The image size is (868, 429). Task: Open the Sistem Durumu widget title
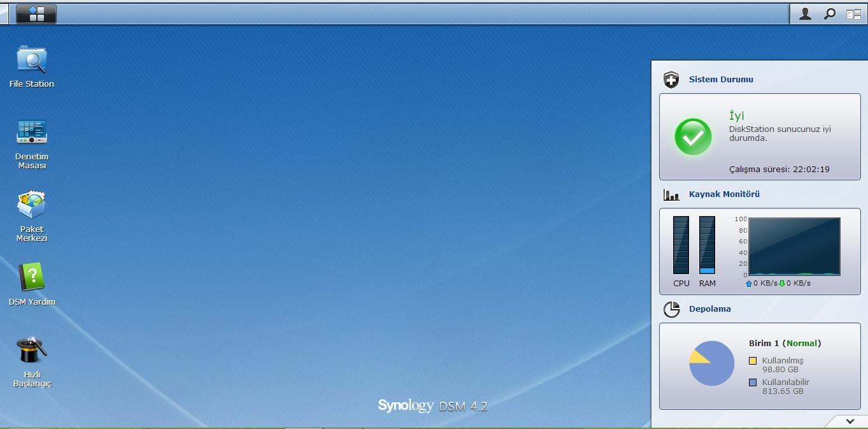pos(721,80)
